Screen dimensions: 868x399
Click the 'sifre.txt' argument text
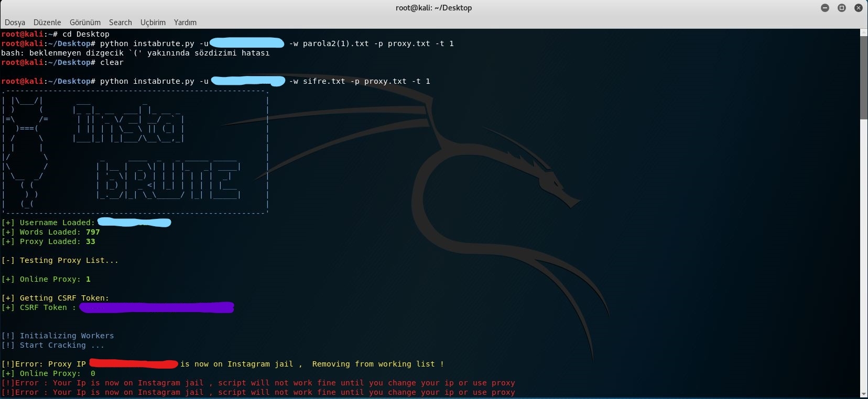click(324, 81)
